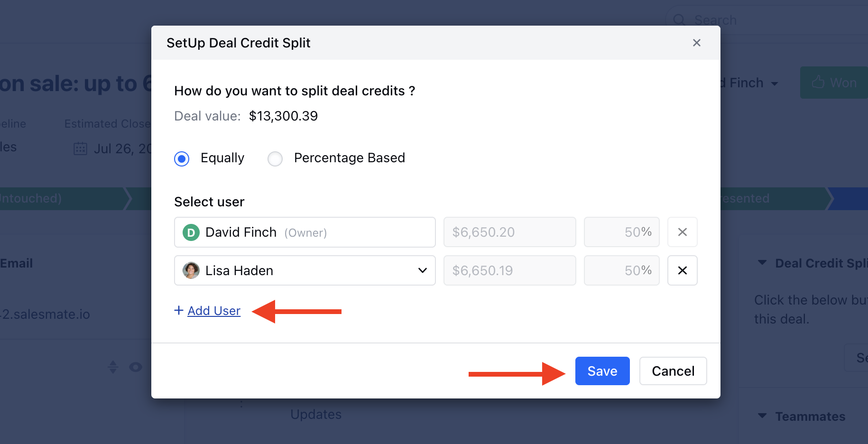Collapse the Teammates section

coord(762,416)
